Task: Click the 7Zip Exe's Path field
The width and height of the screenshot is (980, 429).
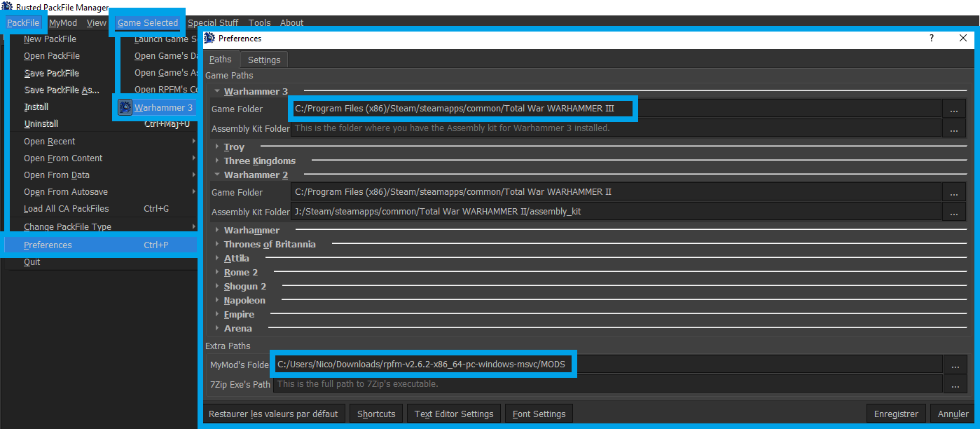Action: pyautogui.click(x=607, y=384)
